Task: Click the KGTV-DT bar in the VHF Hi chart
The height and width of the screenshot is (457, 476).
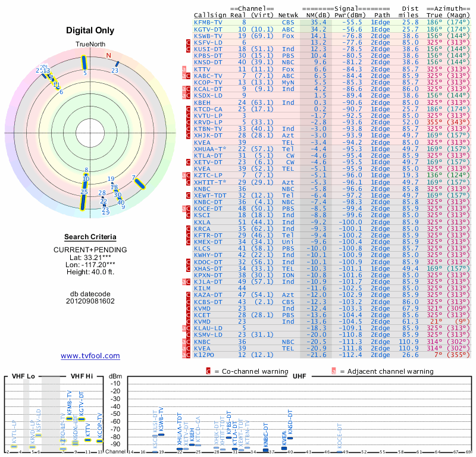Action: tap(81, 418)
